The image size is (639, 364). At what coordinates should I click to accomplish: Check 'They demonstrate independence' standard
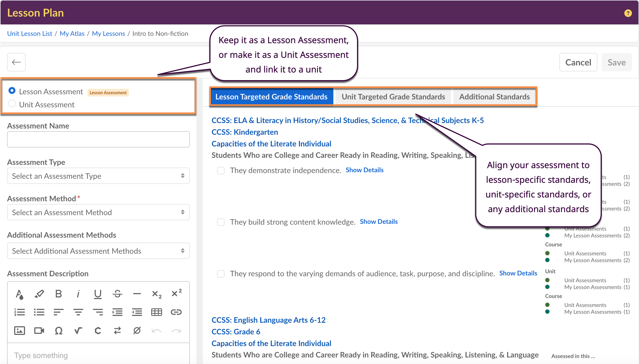pos(221,171)
